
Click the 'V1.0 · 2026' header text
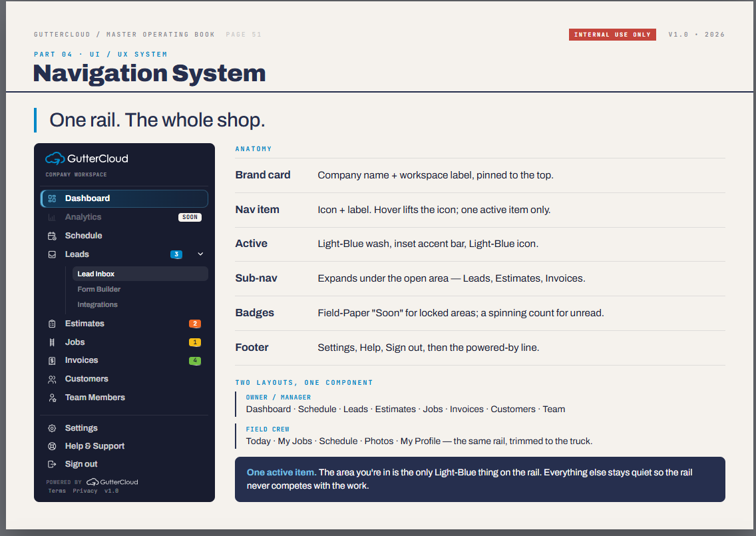pos(696,35)
